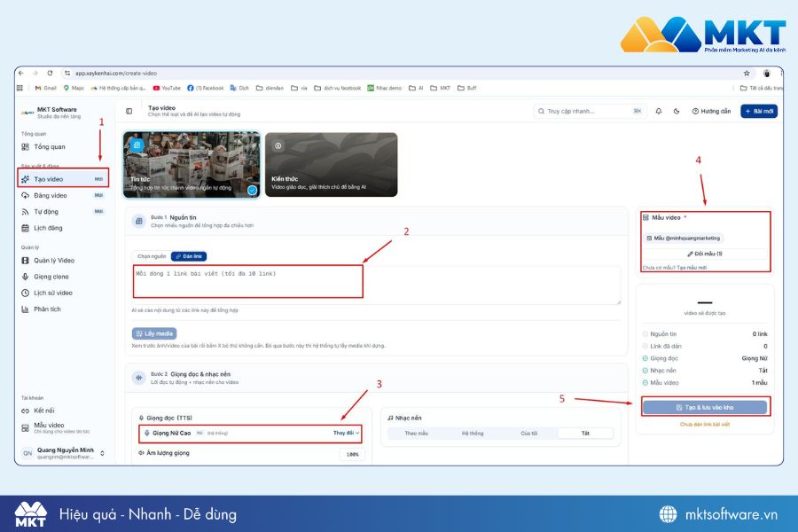Screen dimensions: 798x532
Task: Open Tạo video in the sidebar
Action: [63, 179]
